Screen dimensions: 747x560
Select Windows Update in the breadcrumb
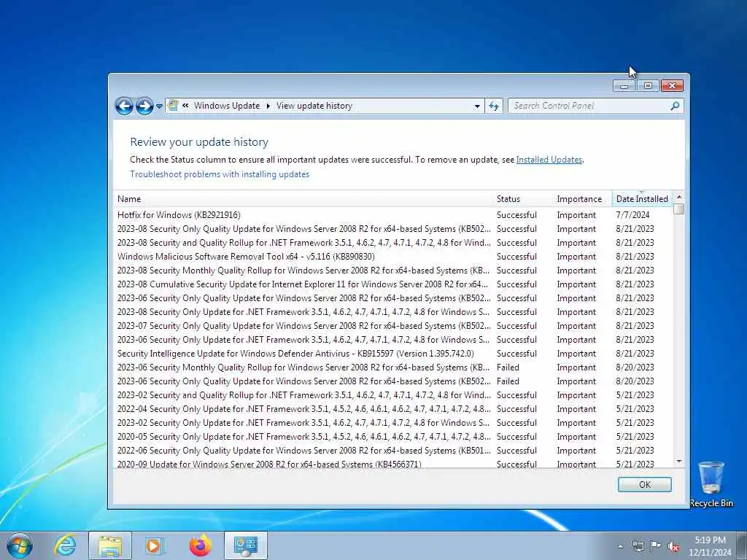coord(227,106)
